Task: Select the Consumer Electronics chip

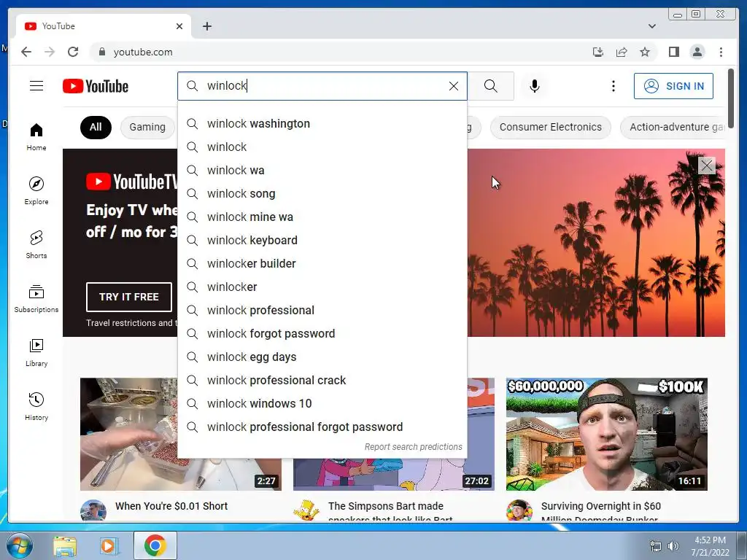Action: (x=550, y=127)
